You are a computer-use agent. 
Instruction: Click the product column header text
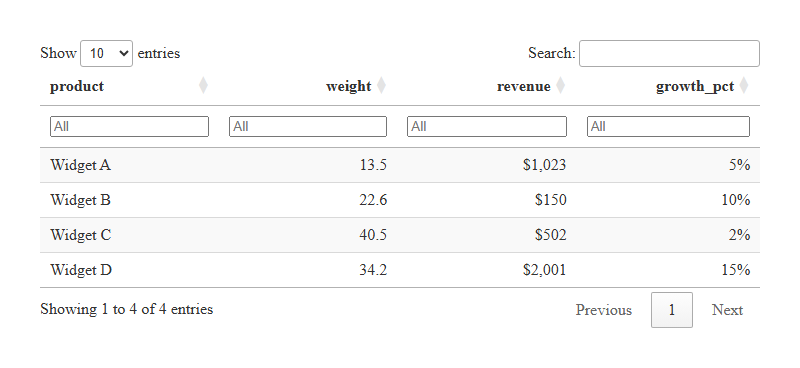click(x=77, y=86)
